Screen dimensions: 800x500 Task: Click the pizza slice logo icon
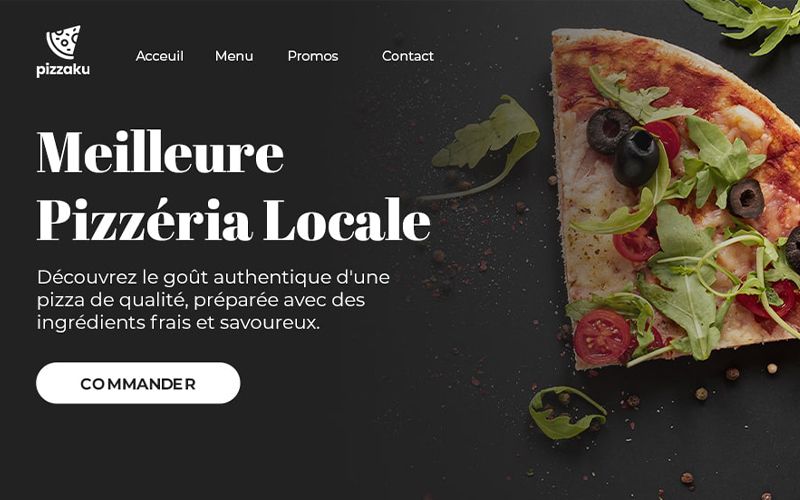click(64, 42)
